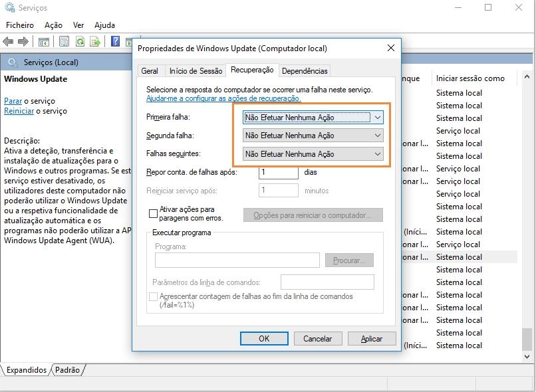Click the Forward navigation arrow
This screenshot has height=392, width=536.
coord(23,41)
